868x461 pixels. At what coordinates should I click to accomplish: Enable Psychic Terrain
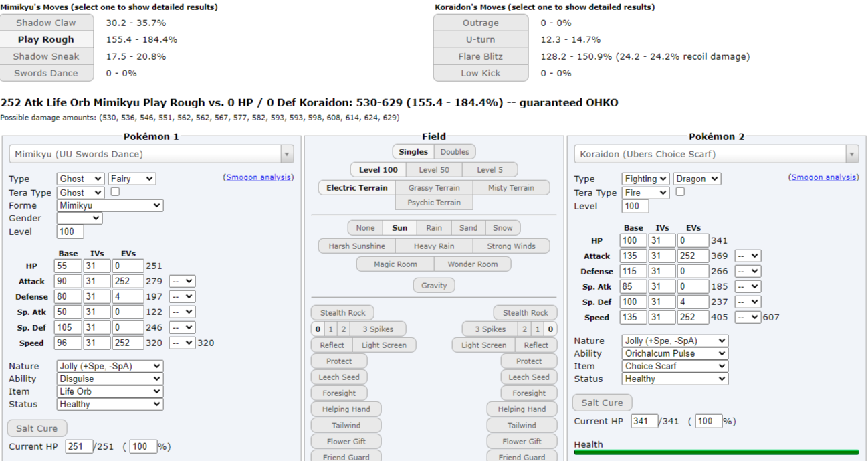point(434,202)
